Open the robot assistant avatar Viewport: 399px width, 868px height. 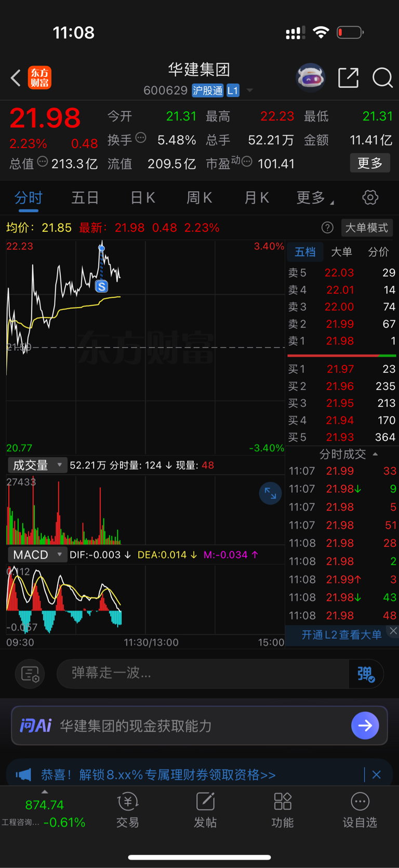click(310, 77)
